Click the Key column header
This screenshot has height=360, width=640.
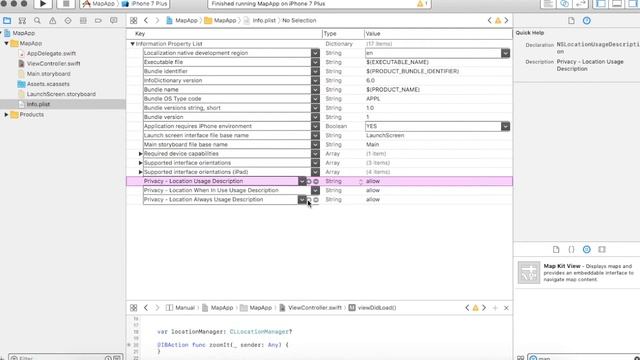[x=140, y=33]
